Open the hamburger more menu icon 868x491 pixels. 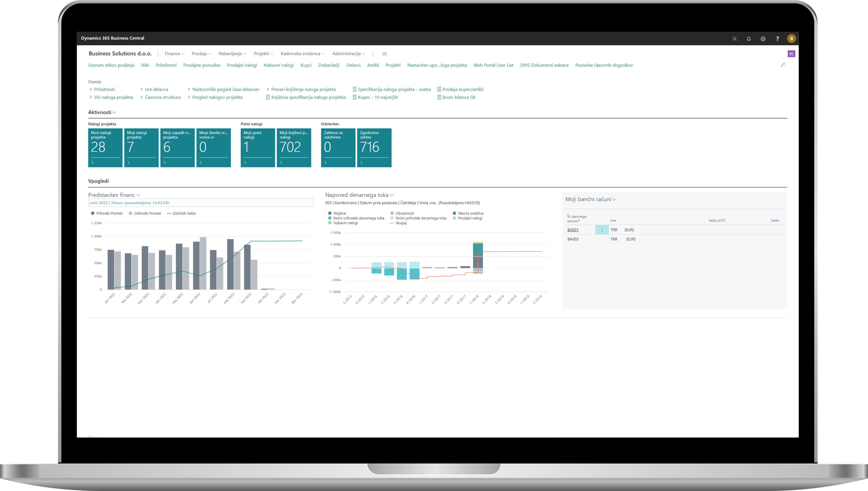384,54
